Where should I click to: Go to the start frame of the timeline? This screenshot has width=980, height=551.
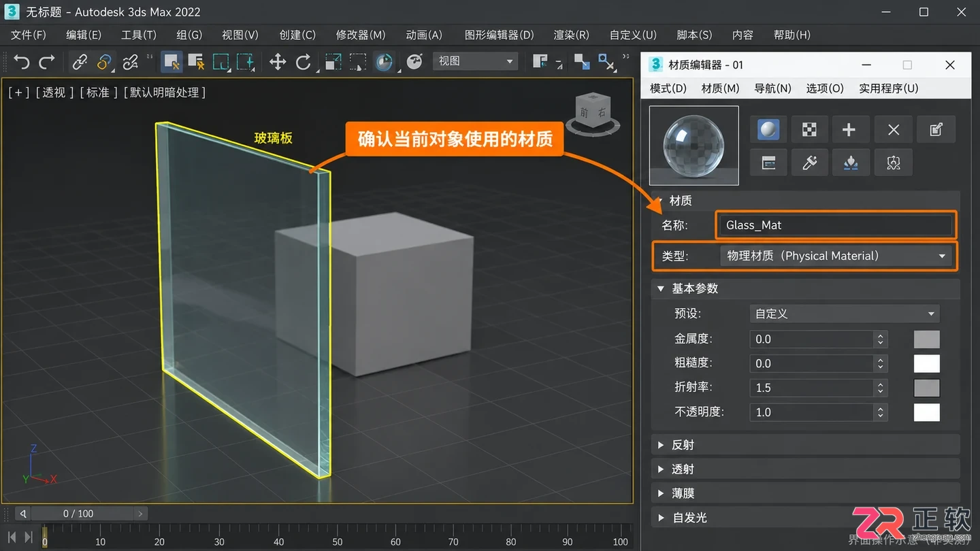(12, 537)
